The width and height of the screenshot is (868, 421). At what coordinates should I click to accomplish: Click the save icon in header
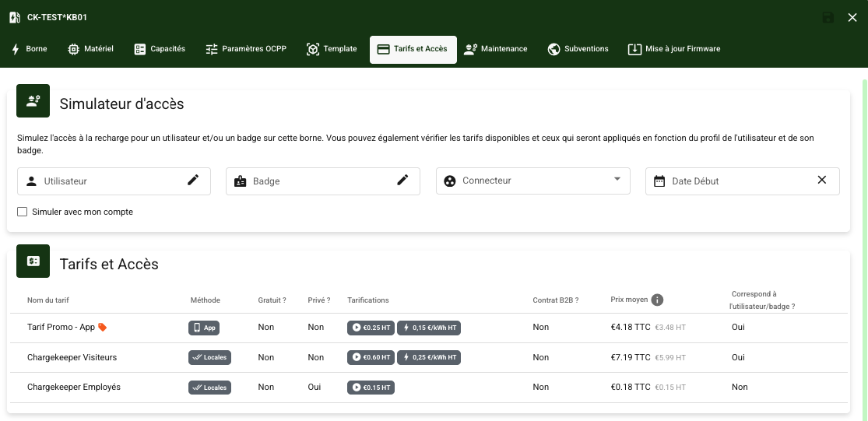828,17
